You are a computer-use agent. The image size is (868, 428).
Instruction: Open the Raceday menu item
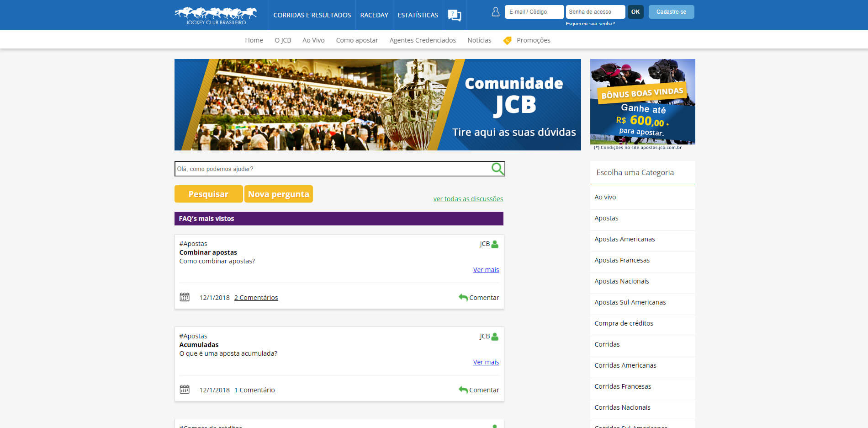point(374,15)
